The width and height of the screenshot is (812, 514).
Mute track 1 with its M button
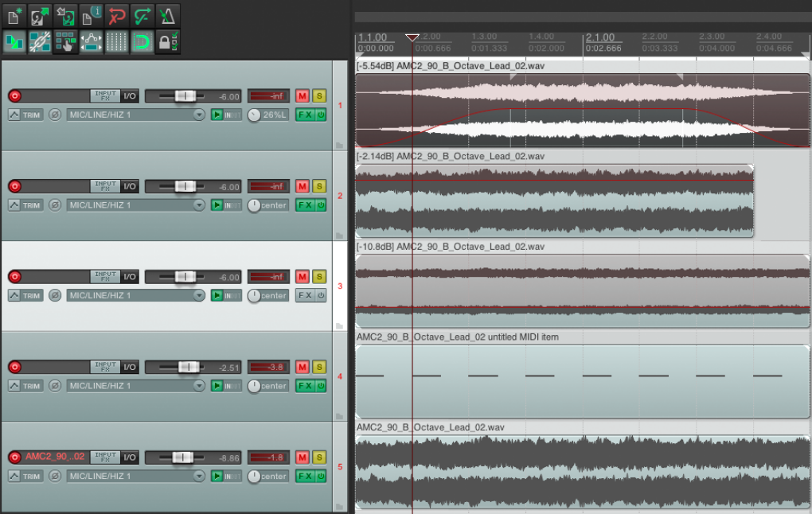tap(303, 95)
